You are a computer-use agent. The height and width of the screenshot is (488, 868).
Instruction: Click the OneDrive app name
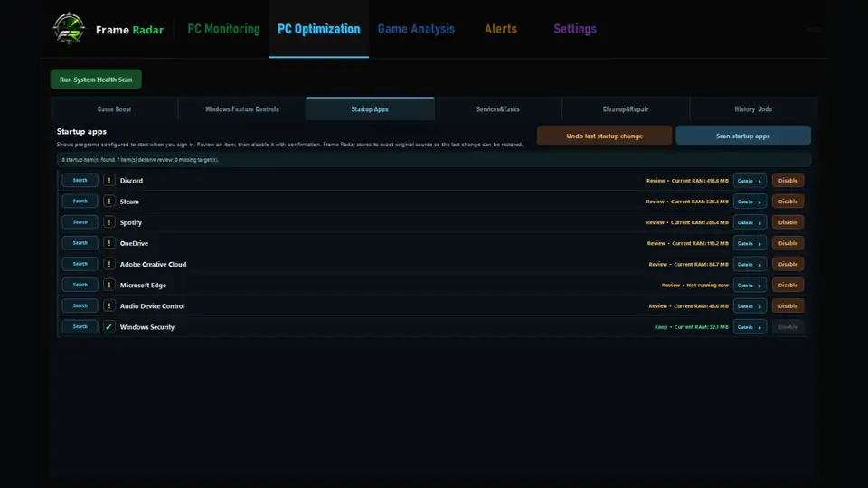tap(134, 243)
